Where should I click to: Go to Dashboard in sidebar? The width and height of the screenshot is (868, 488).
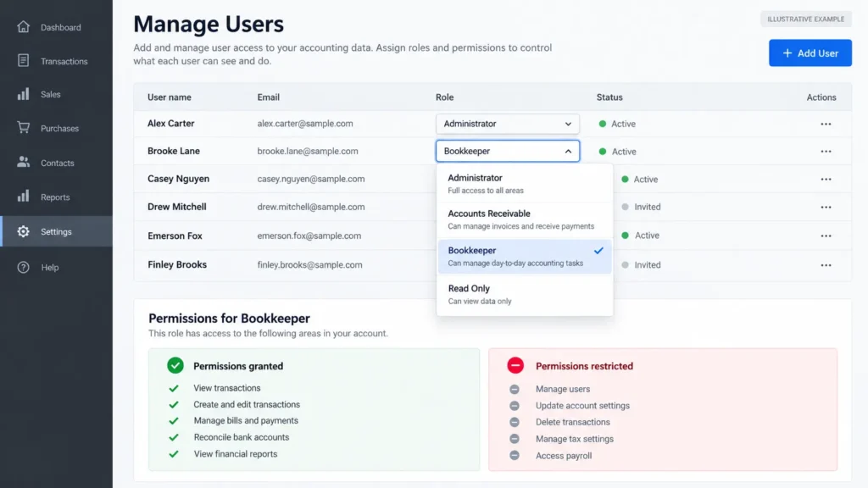(56, 27)
